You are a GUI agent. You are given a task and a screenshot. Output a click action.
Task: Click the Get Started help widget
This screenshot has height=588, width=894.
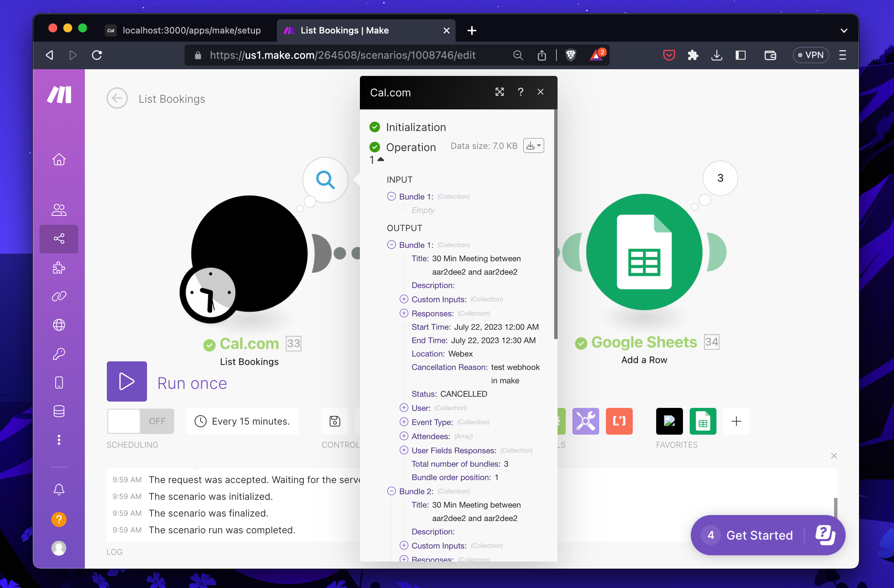point(759,535)
